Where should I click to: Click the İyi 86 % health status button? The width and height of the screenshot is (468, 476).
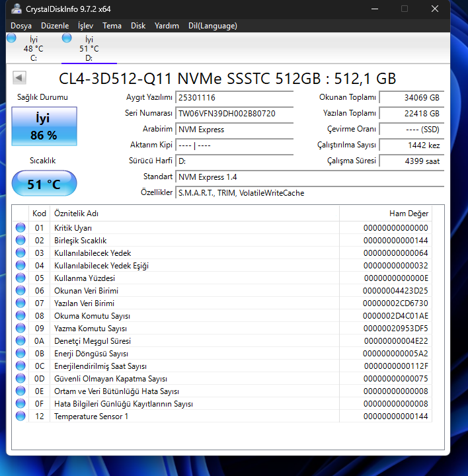[x=44, y=126]
